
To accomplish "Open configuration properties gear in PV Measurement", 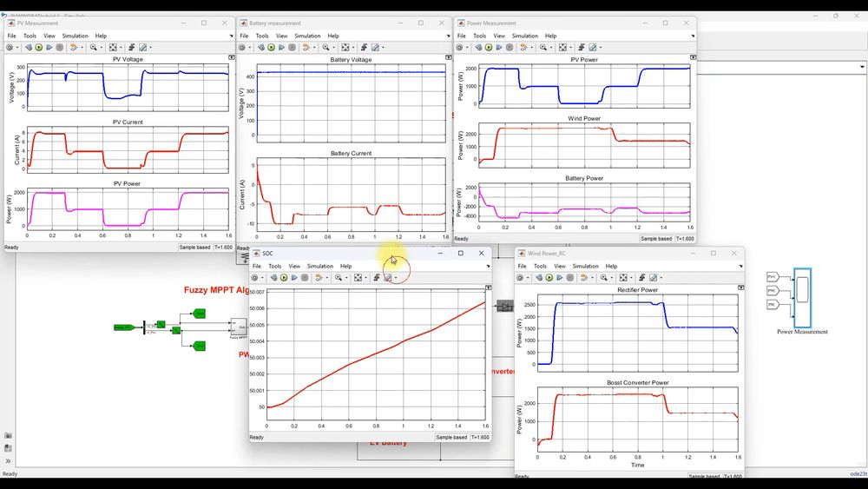I will click(x=10, y=48).
